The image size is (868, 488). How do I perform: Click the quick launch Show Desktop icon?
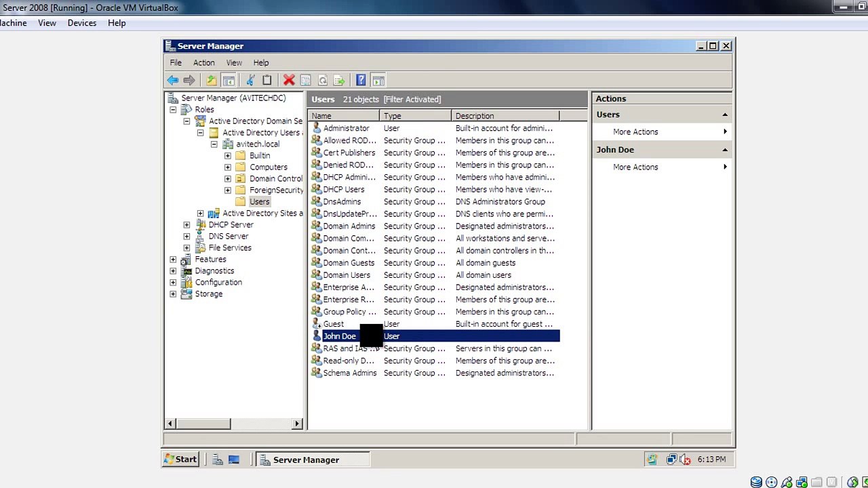click(234, 460)
